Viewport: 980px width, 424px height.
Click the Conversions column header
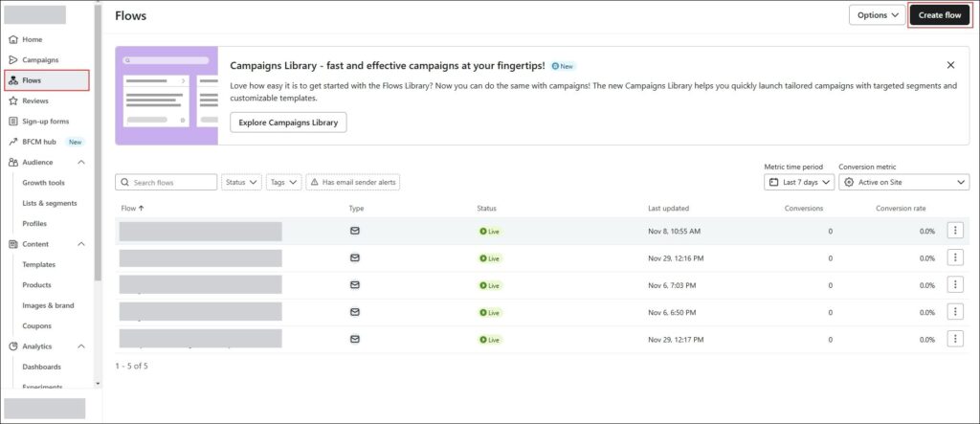[x=803, y=209]
